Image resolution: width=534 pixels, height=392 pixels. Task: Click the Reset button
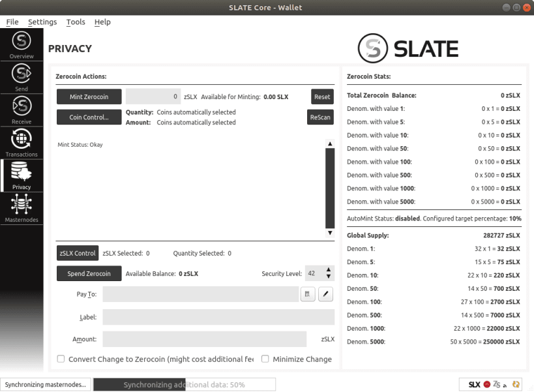pos(322,97)
